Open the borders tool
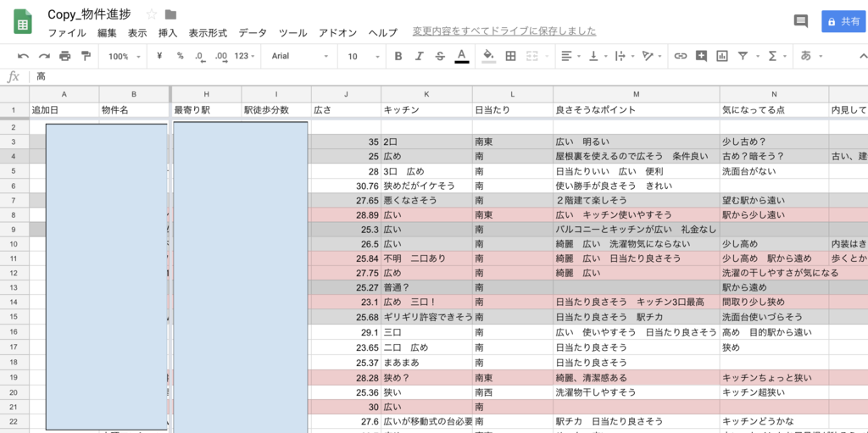Image resolution: width=868 pixels, height=433 pixels. [x=510, y=56]
